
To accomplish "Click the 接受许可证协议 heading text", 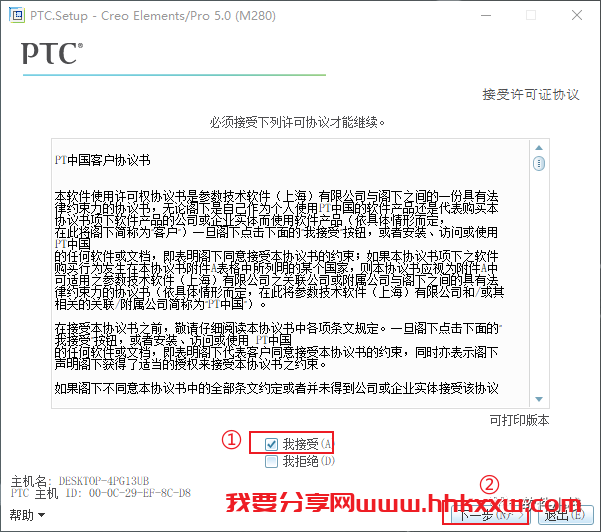I will (530, 94).
